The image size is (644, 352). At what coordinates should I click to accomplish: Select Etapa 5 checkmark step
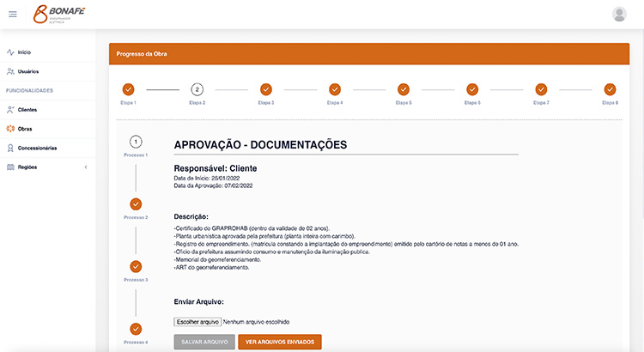coord(404,89)
